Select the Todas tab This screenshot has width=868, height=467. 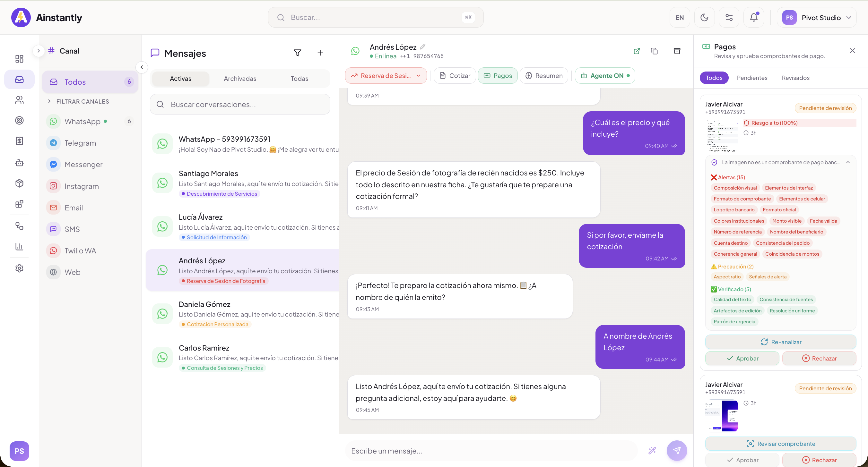point(299,79)
